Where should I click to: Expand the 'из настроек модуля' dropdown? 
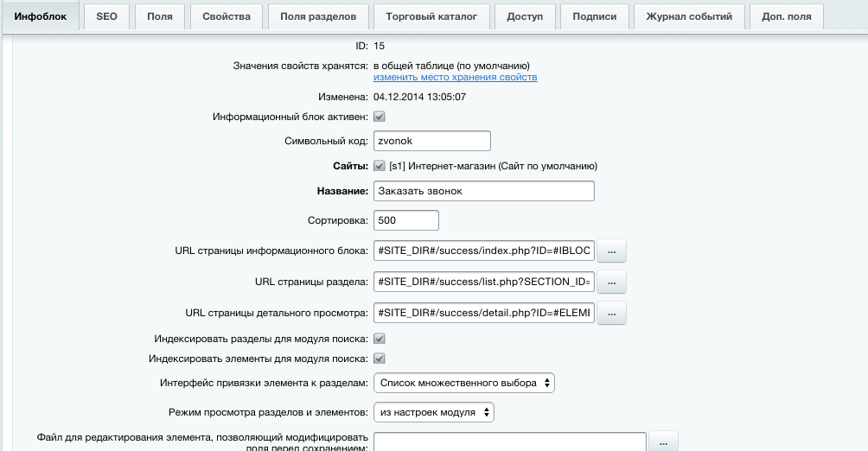point(434,412)
